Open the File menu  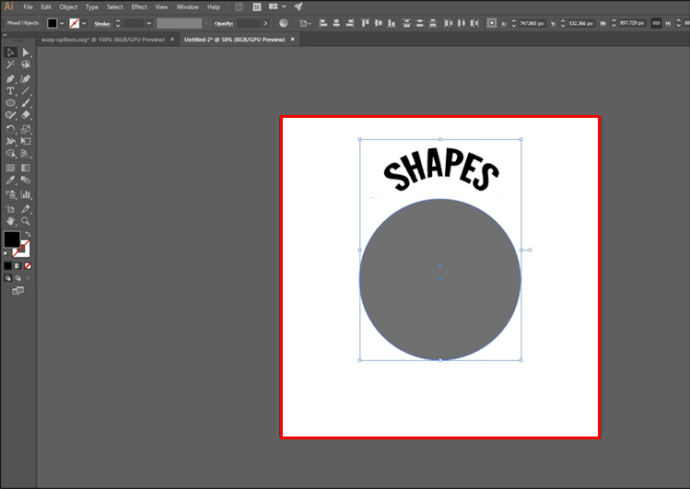coord(28,7)
